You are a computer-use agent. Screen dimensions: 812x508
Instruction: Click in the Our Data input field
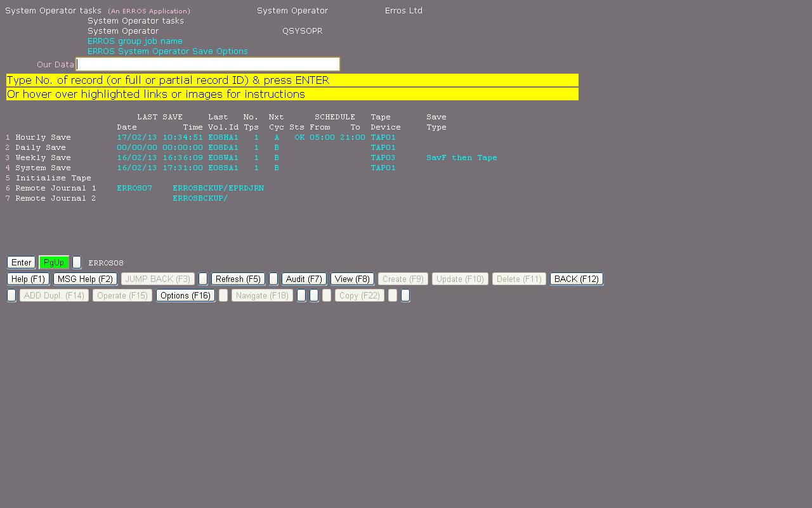pyautogui.click(x=207, y=64)
